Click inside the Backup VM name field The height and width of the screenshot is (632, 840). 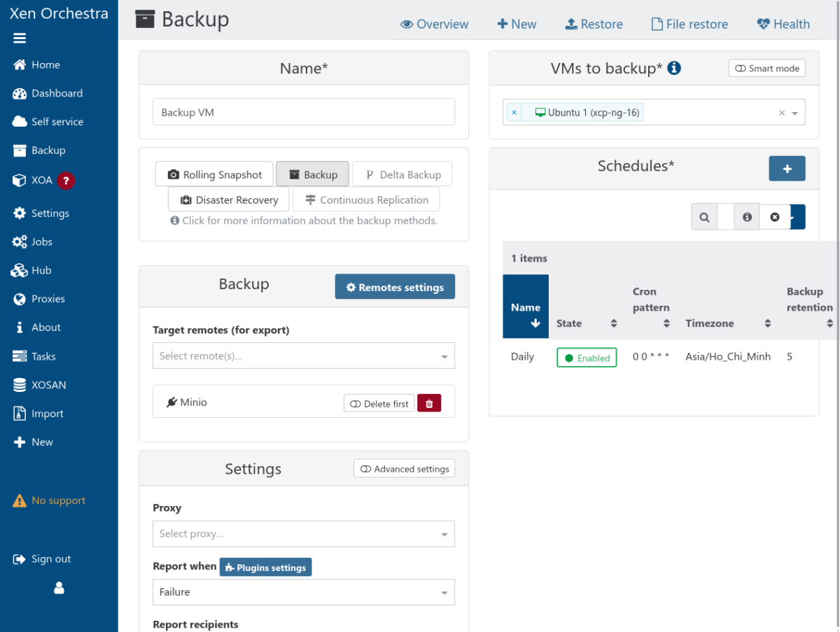(x=304, y=111)
